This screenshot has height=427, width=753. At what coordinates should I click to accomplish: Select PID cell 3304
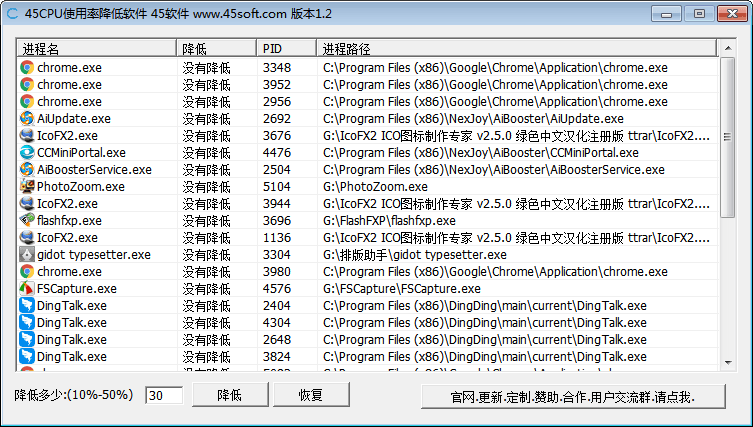[277, 255]
